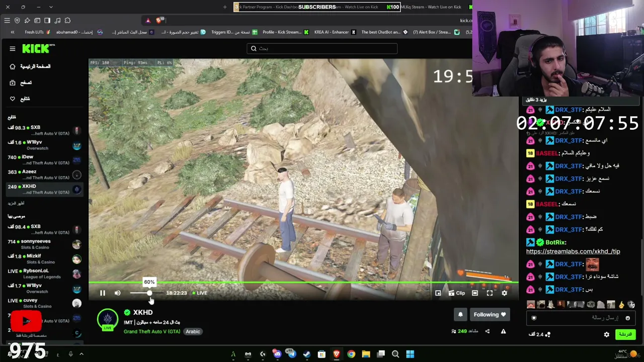
Task: Focus the Kick search field
Action: click(x=322, y=49)
